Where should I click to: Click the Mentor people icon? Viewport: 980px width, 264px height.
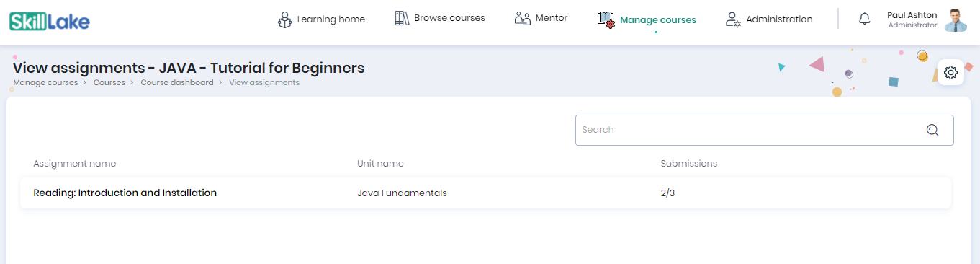[x=523, y=18]
